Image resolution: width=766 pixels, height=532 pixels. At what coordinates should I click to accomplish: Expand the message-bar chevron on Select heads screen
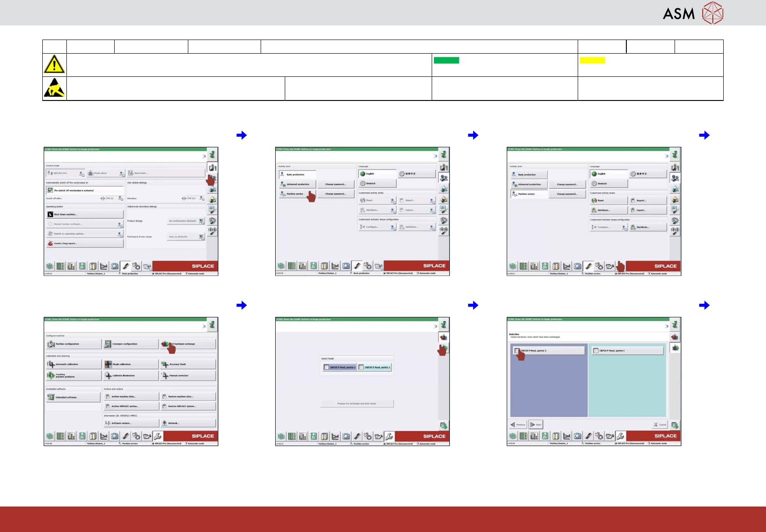click(x=435, y=326)
